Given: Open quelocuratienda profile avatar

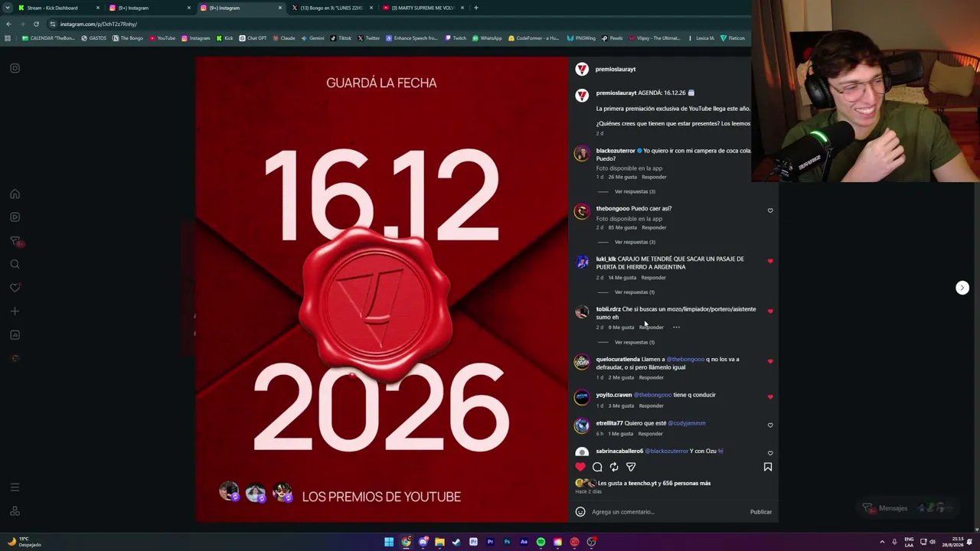Looking at the screenshot, I should (x=582, y=362).
